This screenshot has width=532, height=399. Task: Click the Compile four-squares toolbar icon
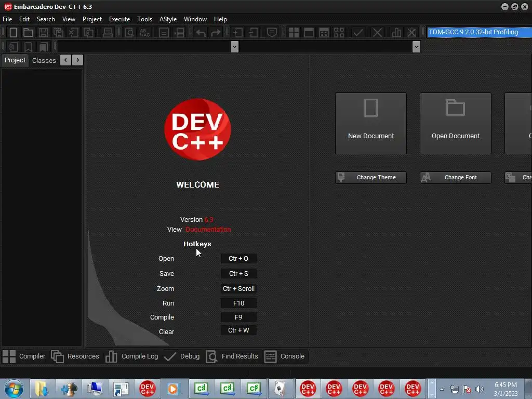click(294, 33)
